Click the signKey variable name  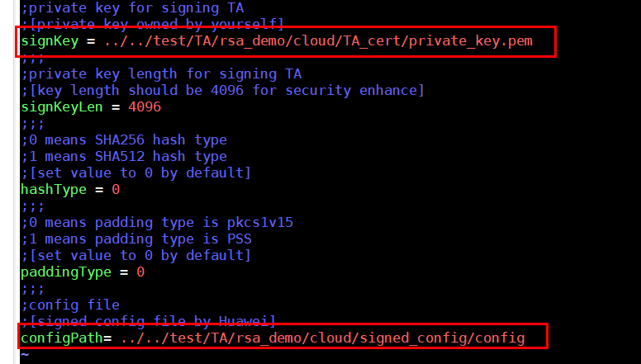[50, 41]
